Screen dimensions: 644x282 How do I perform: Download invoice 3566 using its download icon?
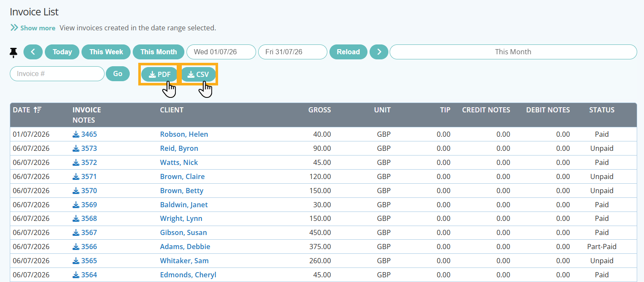coord(76,247)
